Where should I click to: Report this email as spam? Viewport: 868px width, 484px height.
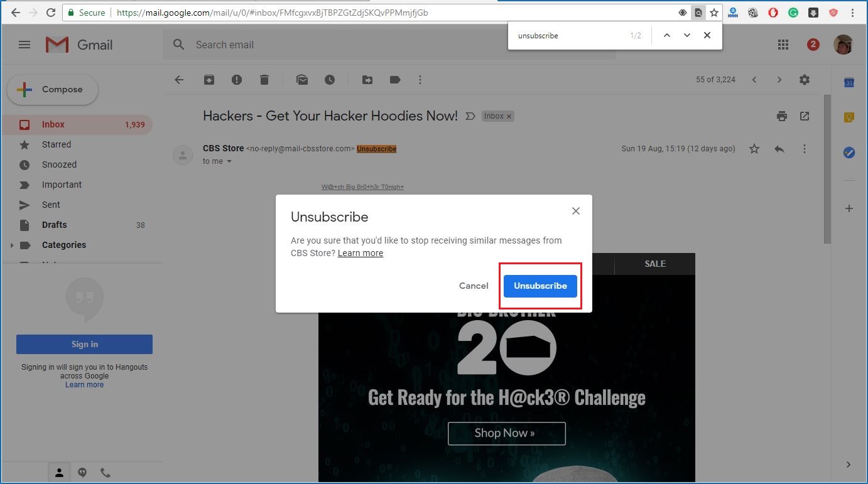(236, 80)
